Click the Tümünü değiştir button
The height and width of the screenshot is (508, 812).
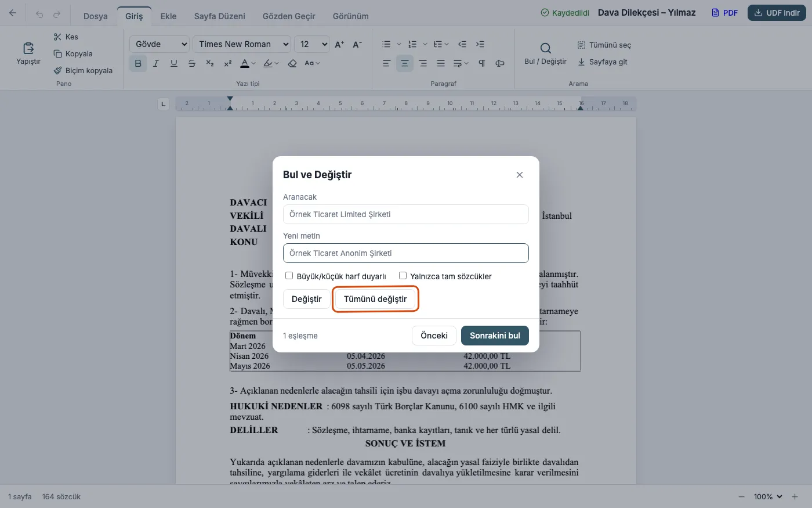[x=375, y=299]
